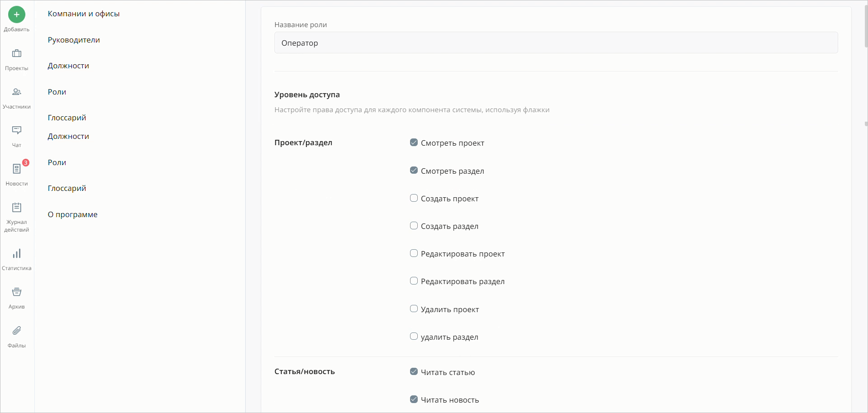868x413 pixels.
Task: Select Руководители from the menu
Action: [x=73, y=40]
